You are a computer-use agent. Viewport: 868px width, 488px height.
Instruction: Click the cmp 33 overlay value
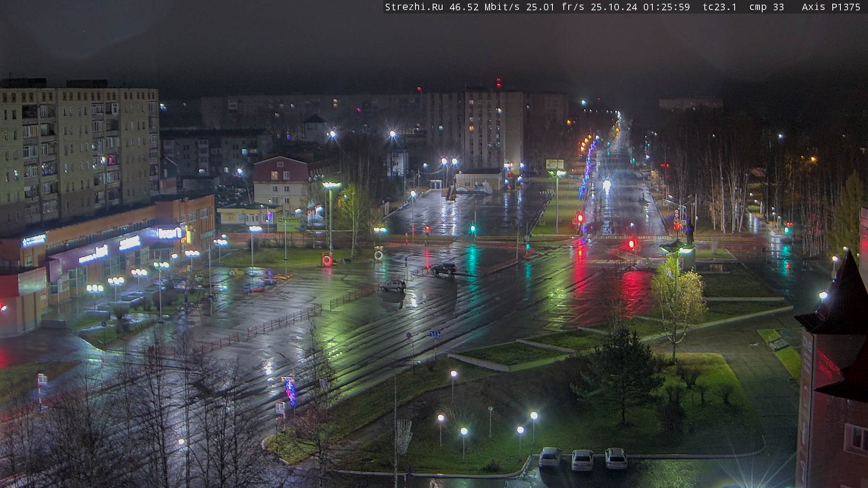pyautogui.click(x=767, y=7)
